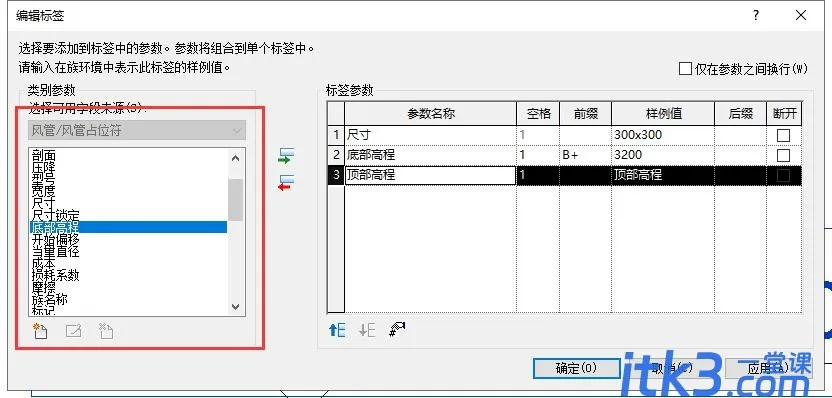This screenshot has height=398, width=832.
Task: Select highlighted 底部高程 in the parameter list
Action: [128, 227]
